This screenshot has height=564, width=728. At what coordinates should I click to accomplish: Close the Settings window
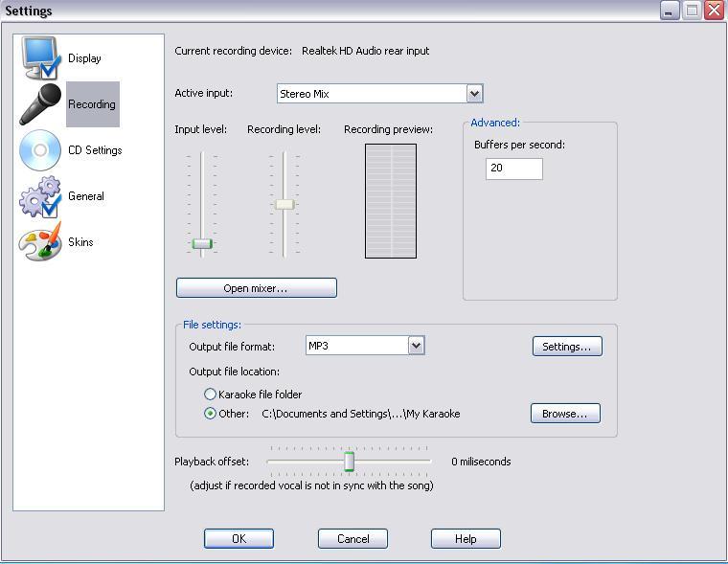[714, 11]
